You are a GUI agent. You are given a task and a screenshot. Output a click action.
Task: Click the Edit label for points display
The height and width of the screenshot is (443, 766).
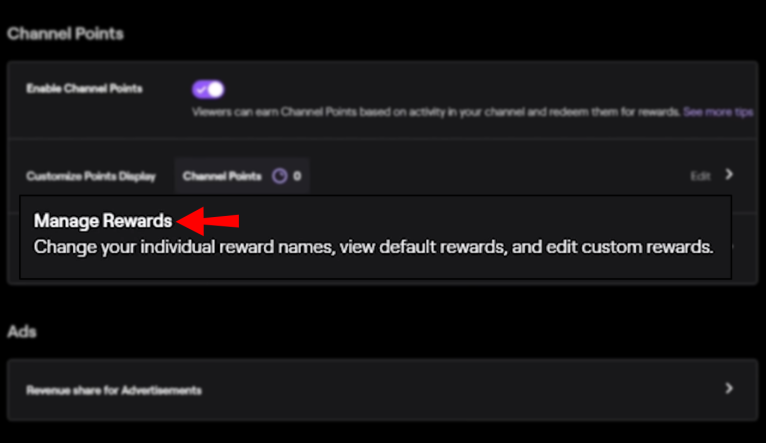700,176
